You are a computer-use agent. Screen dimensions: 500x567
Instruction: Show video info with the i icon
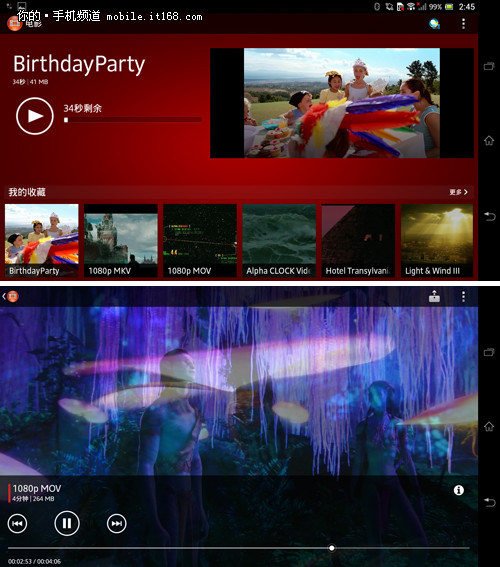pyautogui.click(x=459, y=490)
